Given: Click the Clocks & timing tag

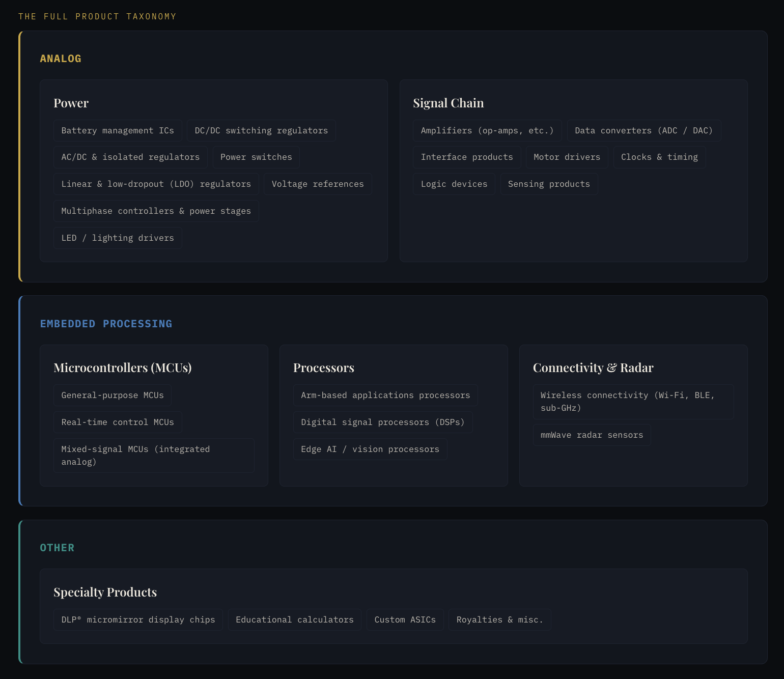Looking at the screenshot, I should 659,157.
